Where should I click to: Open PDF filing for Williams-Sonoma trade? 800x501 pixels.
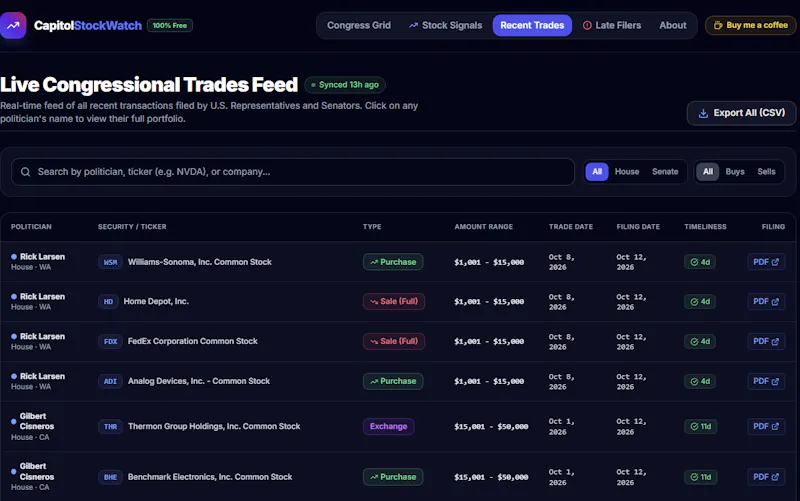click(766, 262)
